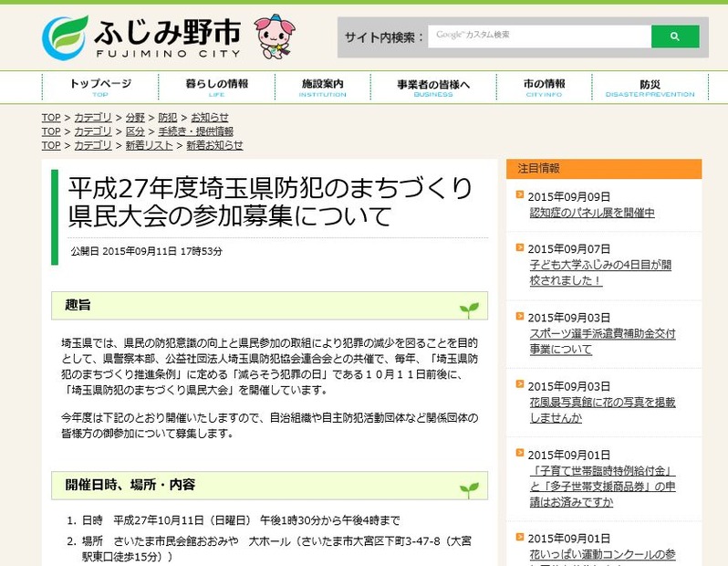Click the leaf sprout icon in 開催日時 header

(469, 488)
